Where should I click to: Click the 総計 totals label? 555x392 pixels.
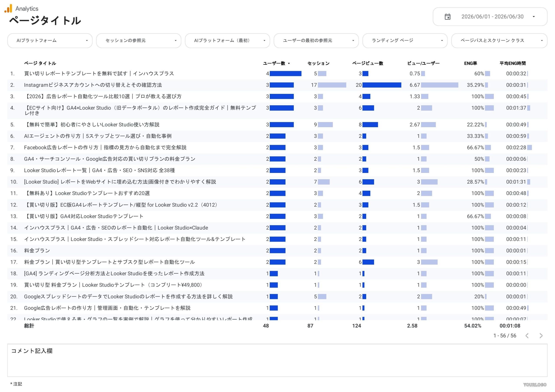click(29, 326)
